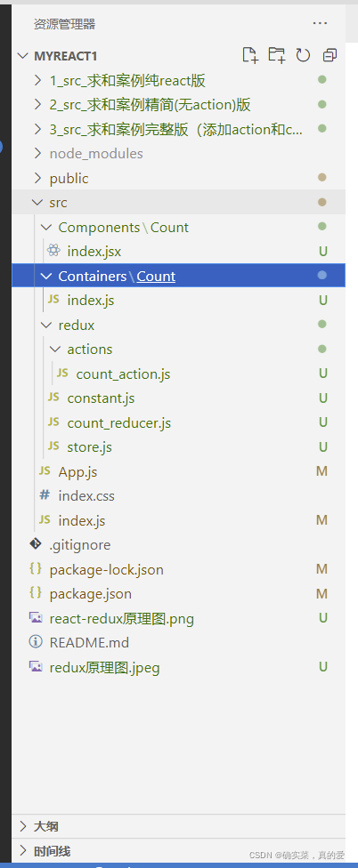
Task: Open count_action.js file
Action: 178,374
